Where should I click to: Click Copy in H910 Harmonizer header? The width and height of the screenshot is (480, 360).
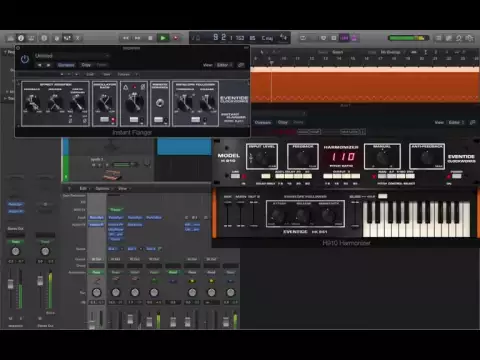pyautogui.click(x=283, y=122)
